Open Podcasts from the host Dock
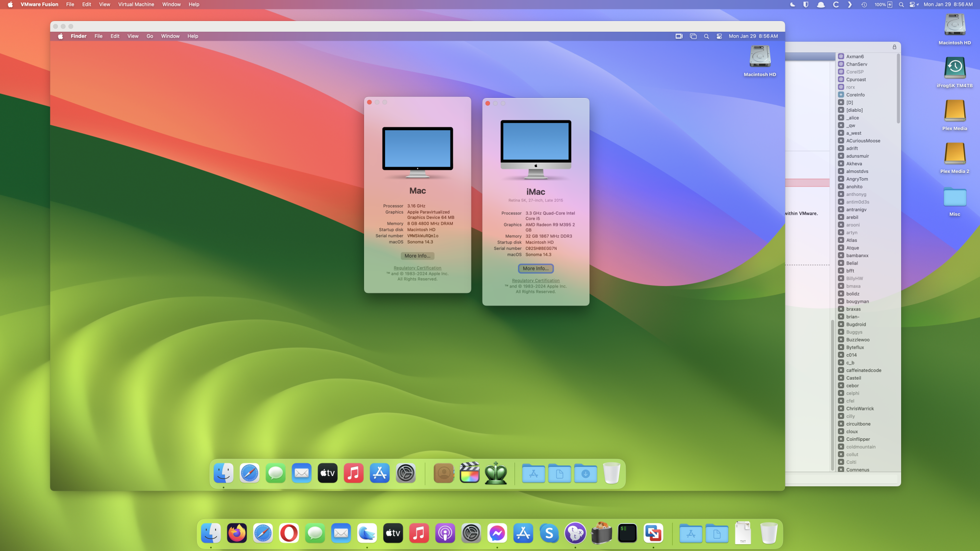 (445, 533)
